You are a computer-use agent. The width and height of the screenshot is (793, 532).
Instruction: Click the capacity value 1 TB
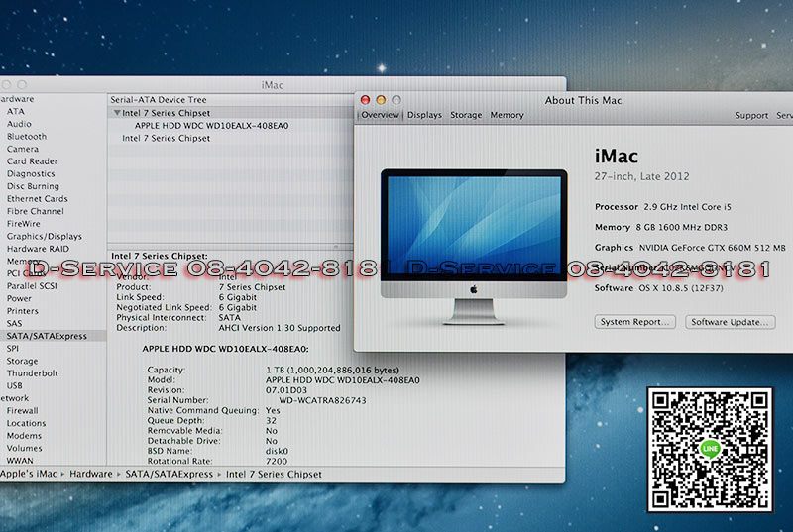pyautogui.click(x=332, y=370)
